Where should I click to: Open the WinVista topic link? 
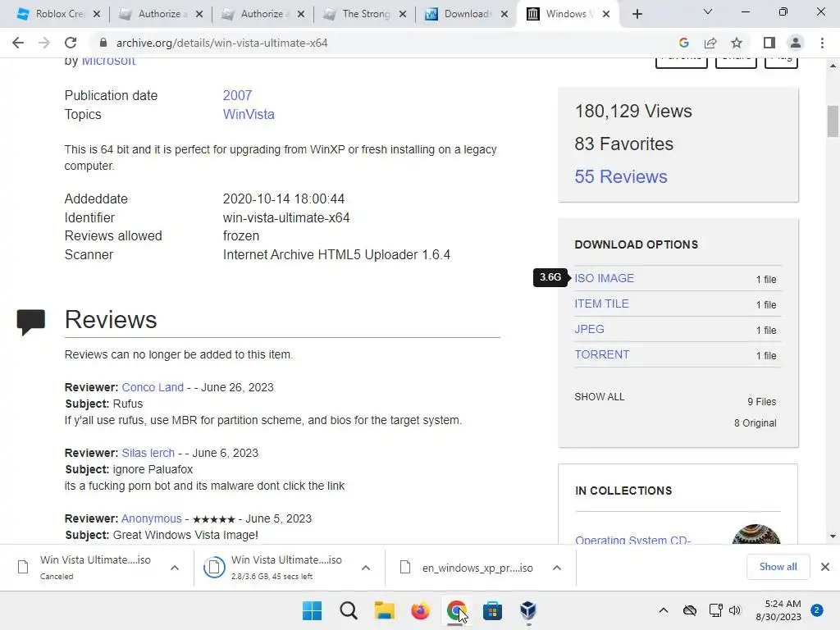pyautogui.click(x=249, y=114)
